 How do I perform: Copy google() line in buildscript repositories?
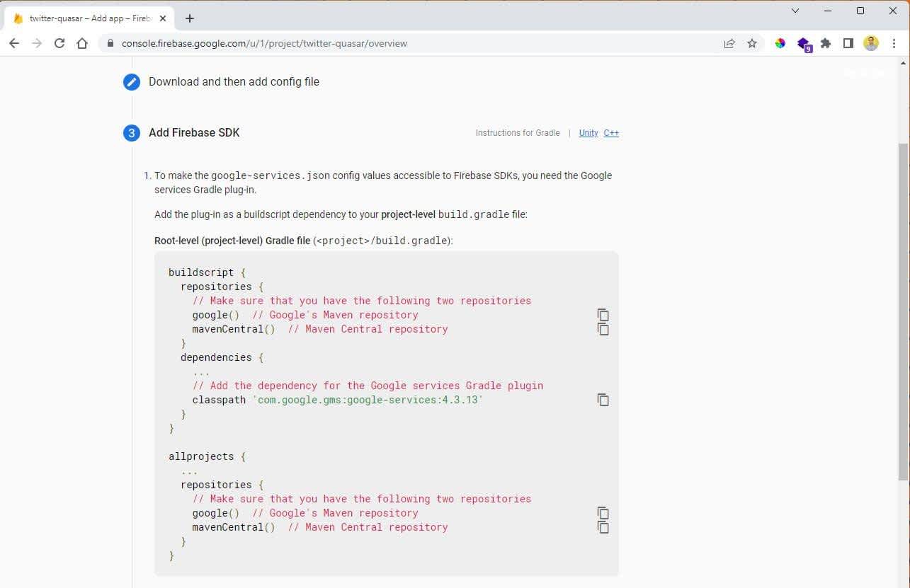(x=603, y=315)
